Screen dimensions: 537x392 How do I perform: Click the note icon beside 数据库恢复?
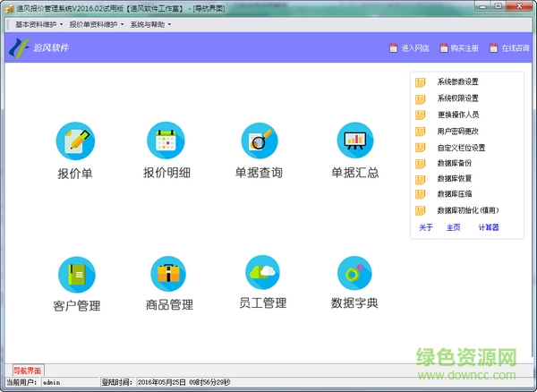[x=421, y=179]
